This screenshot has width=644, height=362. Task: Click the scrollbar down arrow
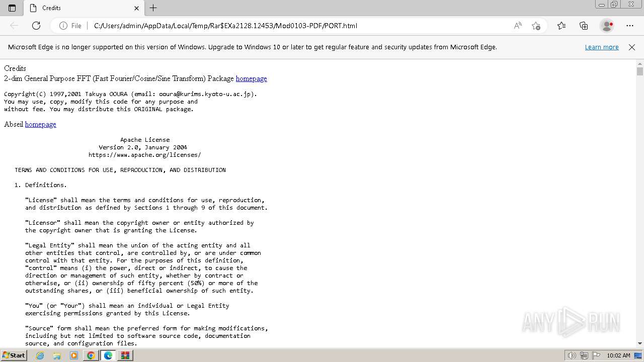click(x=640, y=343)
